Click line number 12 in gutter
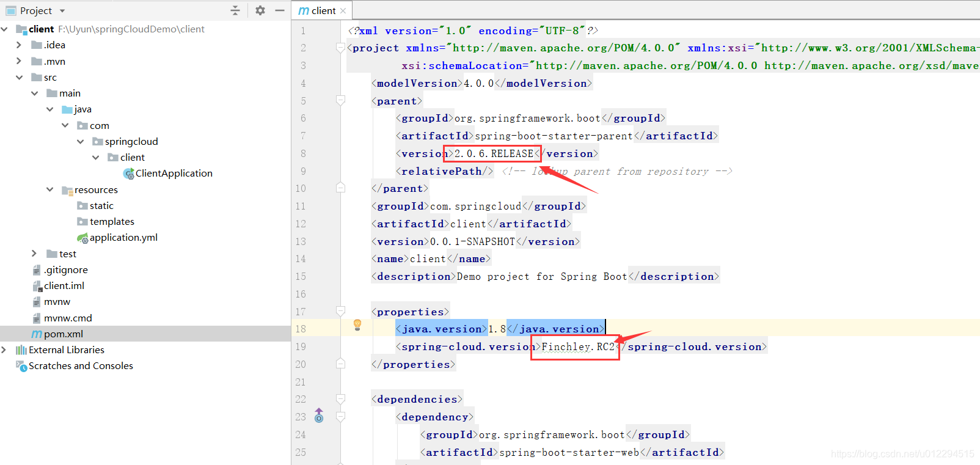This screenshot has width=980, height=465. tap(301, 224)
